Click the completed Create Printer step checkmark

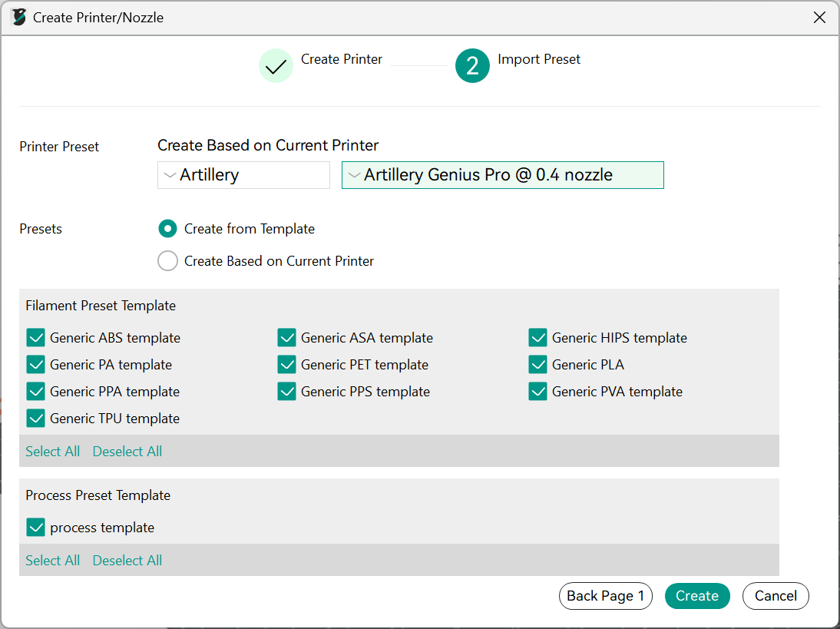point(276,66)
